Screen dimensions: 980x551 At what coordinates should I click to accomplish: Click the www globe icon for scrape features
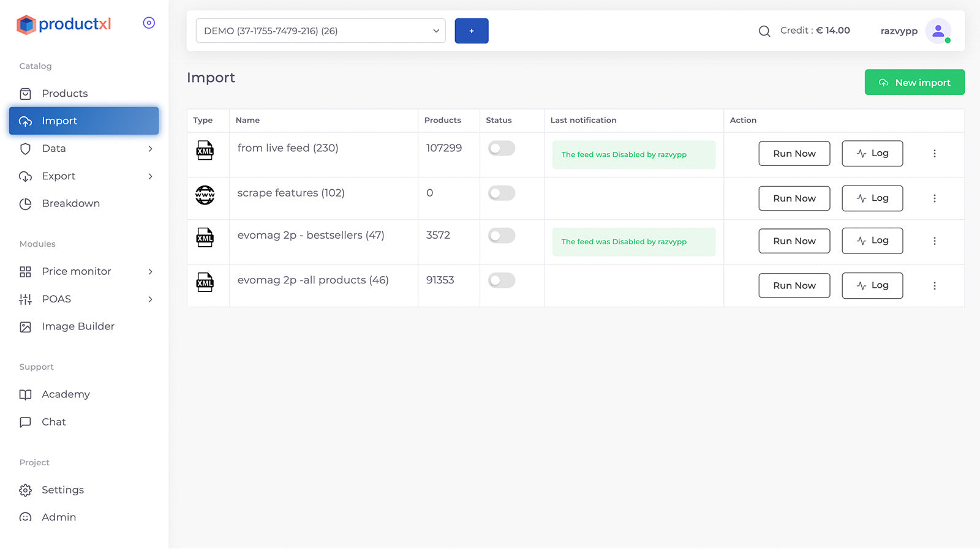(205, 195)
